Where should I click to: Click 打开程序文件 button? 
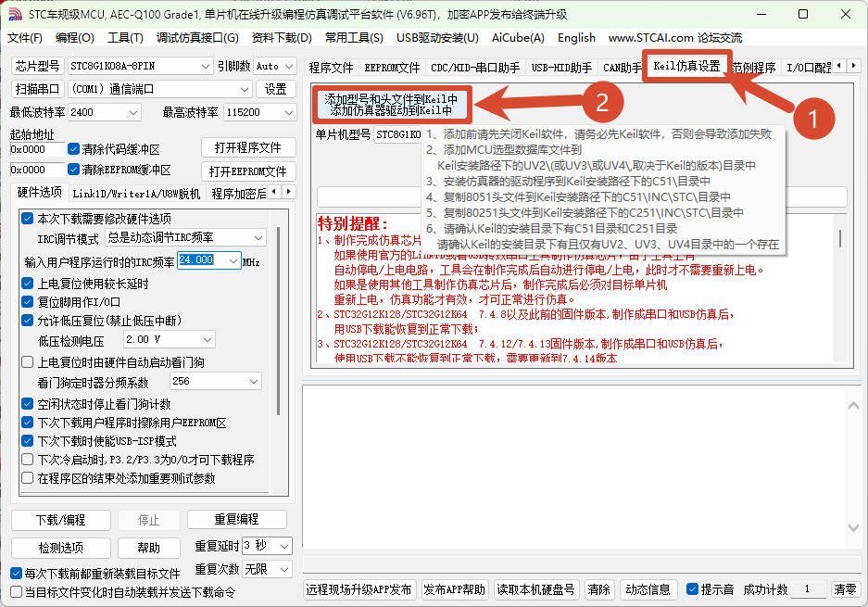tap(248, 148)
